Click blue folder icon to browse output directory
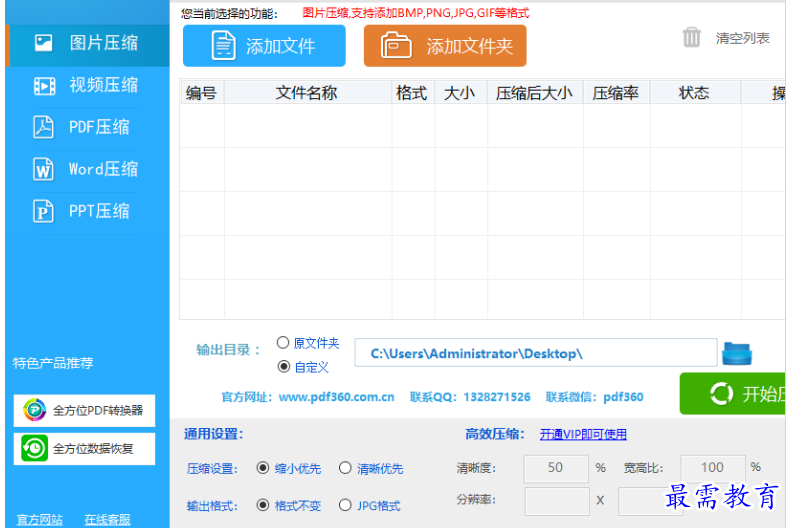Screen dimensions: 787x528 (737, 353)
